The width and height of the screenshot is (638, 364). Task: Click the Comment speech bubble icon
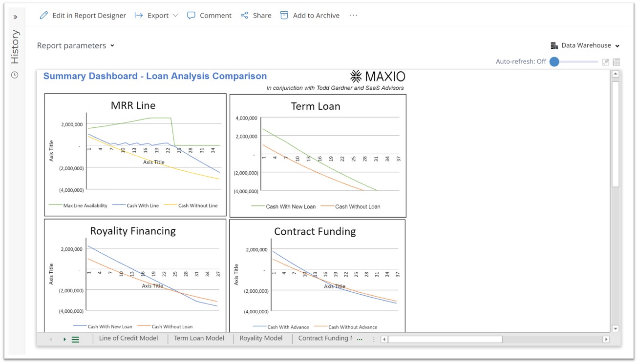pos(191,16)
